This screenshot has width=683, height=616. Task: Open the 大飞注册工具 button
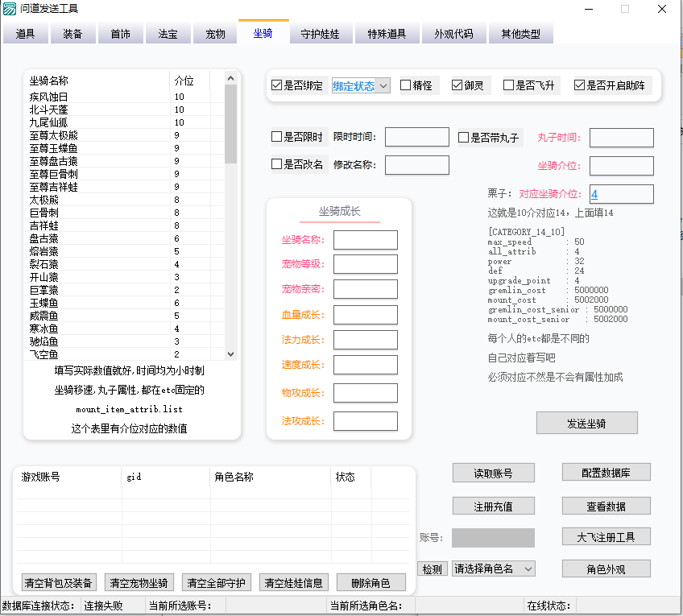click(606, 536)
